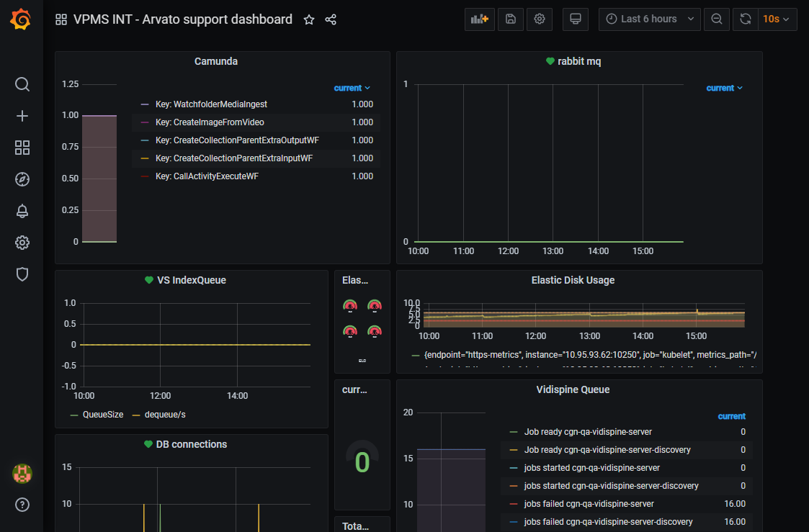Save the dashboard
809x532 pixels.
click(x=511, y=19)
